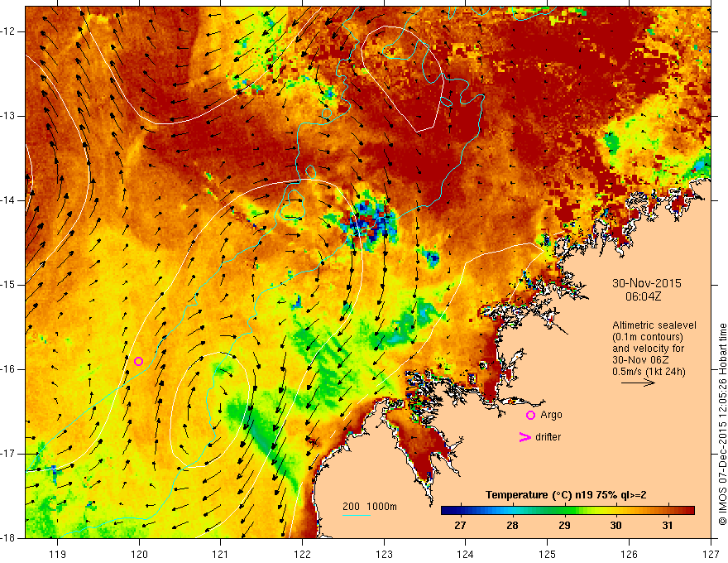The height and width of the screenshot is (563, 728).
Task: Click the color bar tick label 28
Action: pos(512,526)
